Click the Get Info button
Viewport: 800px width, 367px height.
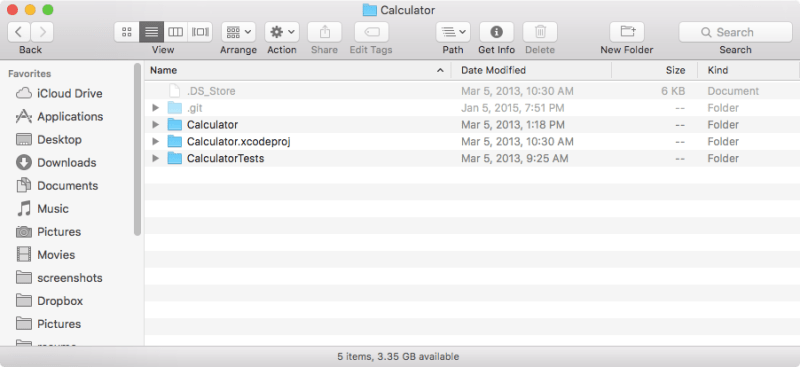[x=496, y=32]
